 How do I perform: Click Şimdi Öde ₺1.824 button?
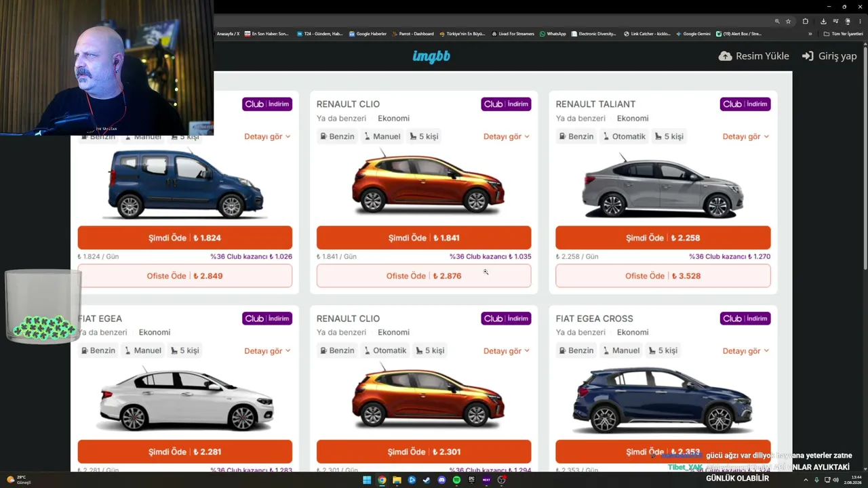point(184,238)
